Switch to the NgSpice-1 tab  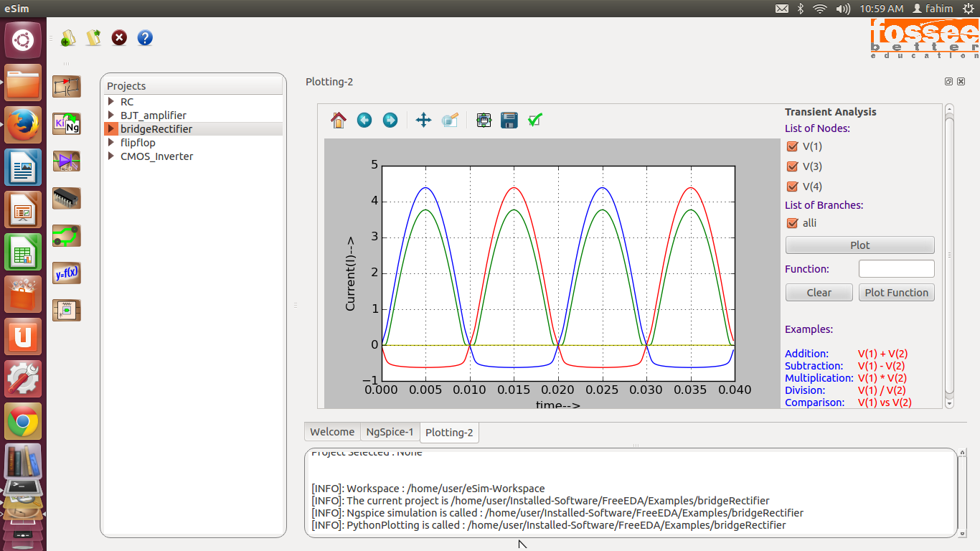[390, 432]
